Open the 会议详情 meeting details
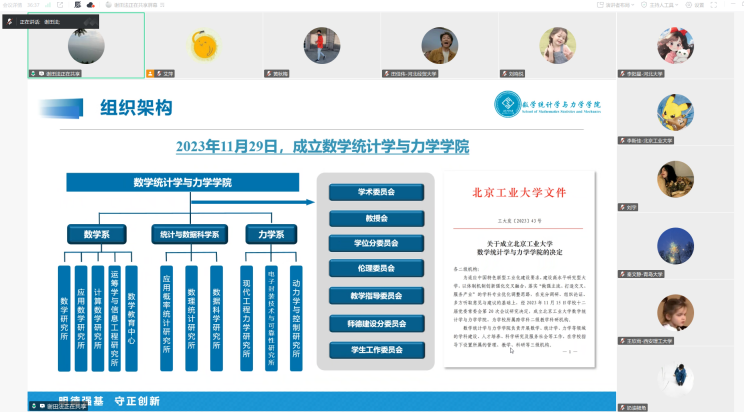Viewport: 744px width, 412px height. (x=12, y=4)
